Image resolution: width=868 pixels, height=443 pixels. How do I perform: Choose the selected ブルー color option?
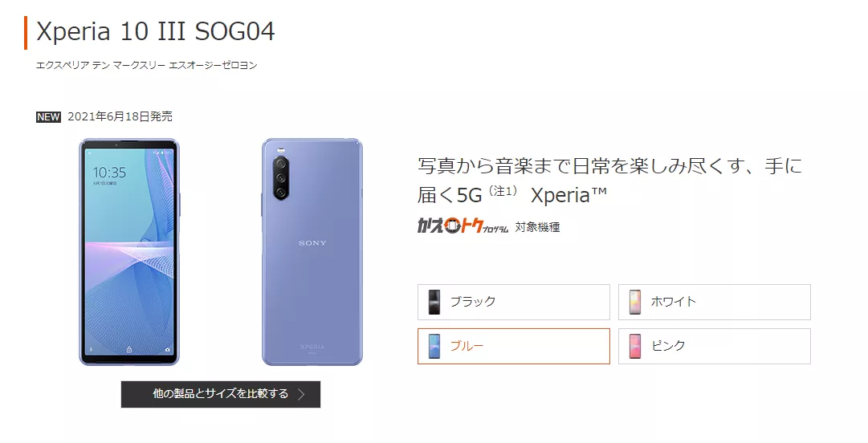point(514,346)
